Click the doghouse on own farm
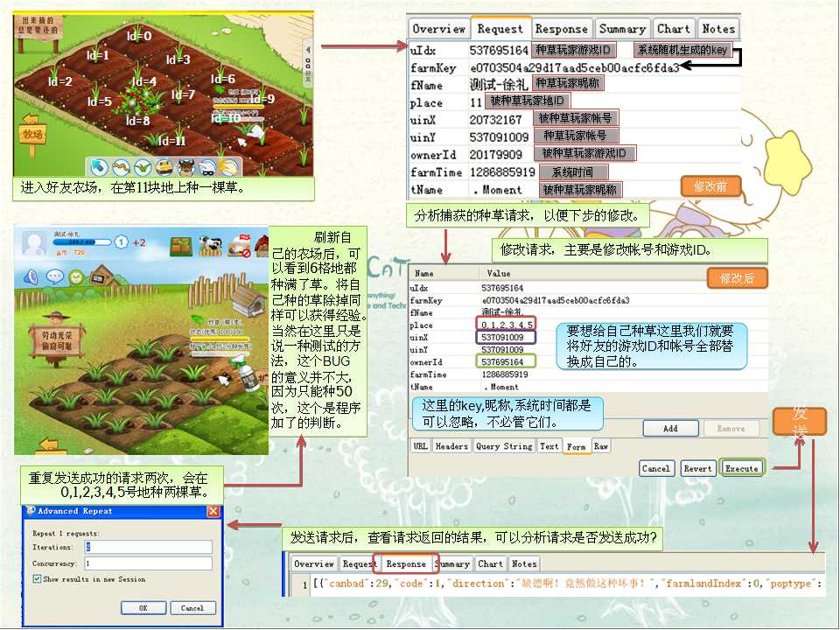 [248, 300]
